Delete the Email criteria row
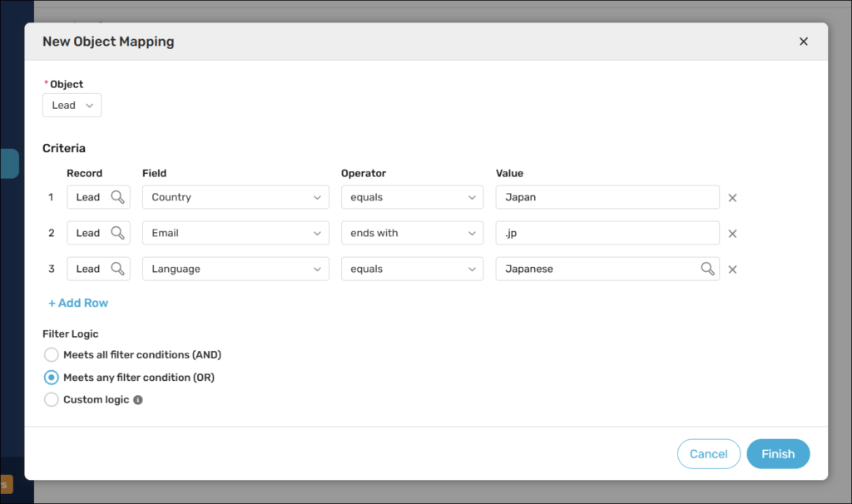Viewport: 852px width, 504px height. (733, 234)
